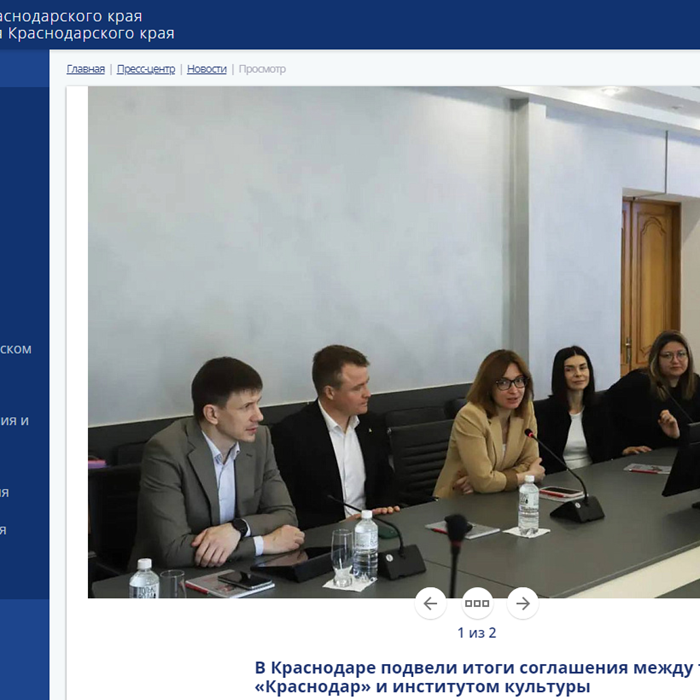Open the sidebar menu item ending in 'ском'
Screen dimensions: 700x700
16,349
